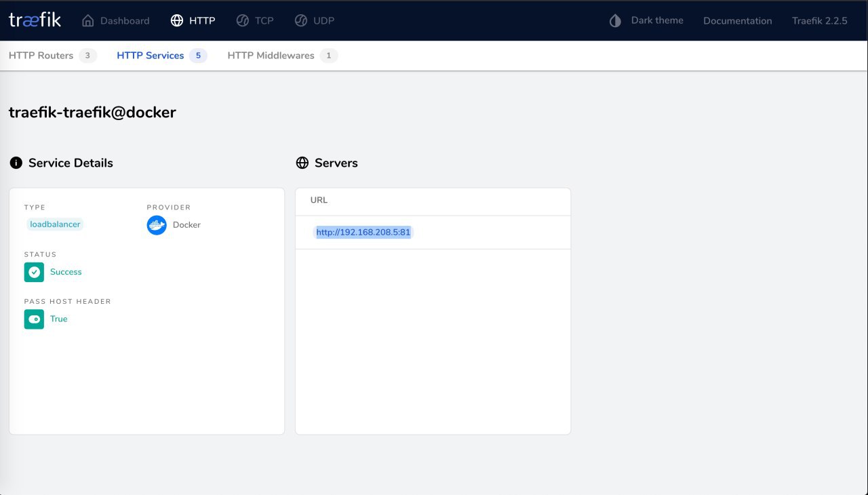
Task: Click the HTTP globe icon in navbar
Action: [177, 20]
